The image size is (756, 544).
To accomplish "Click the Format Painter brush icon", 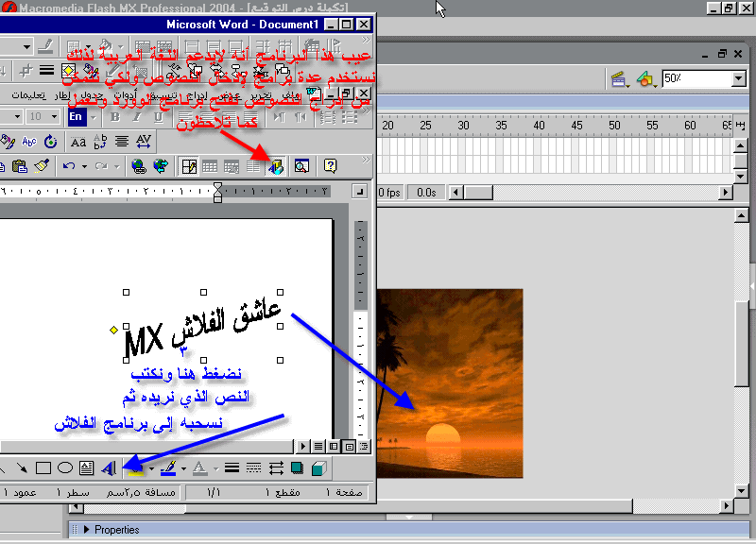I will pos(42,167).
